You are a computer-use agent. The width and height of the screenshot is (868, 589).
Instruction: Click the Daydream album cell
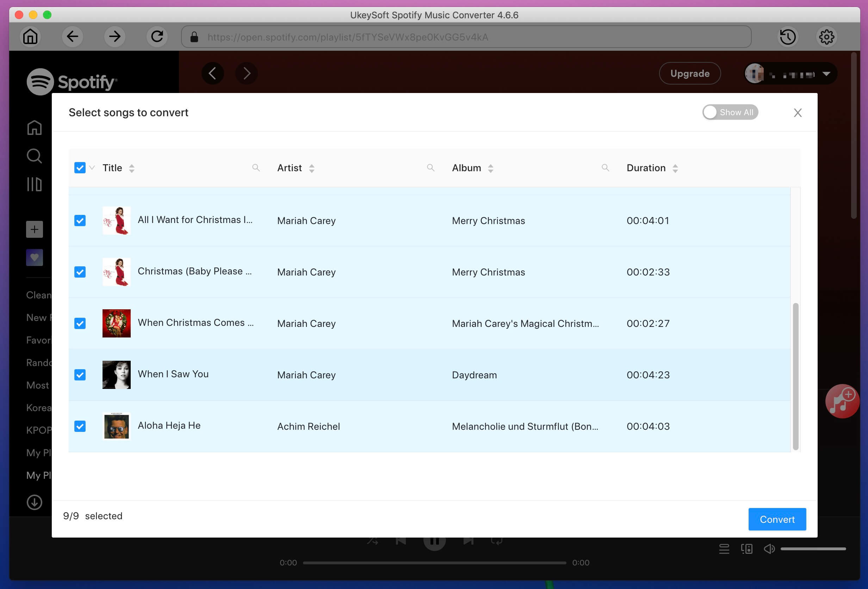[x=475, y=374]
